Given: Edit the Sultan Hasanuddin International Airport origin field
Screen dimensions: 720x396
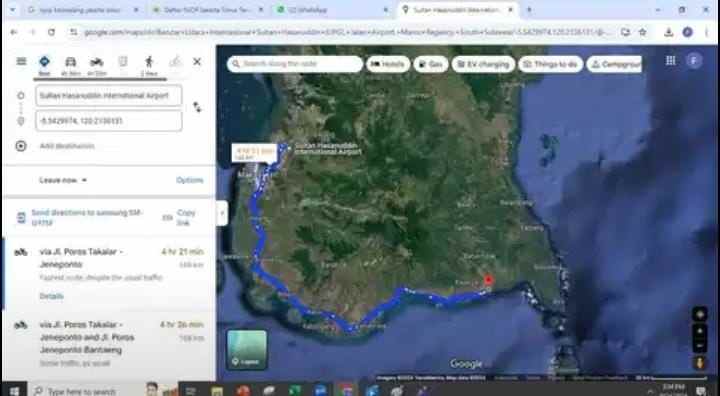Looking at the screenshot, I should tap(108, 96).
